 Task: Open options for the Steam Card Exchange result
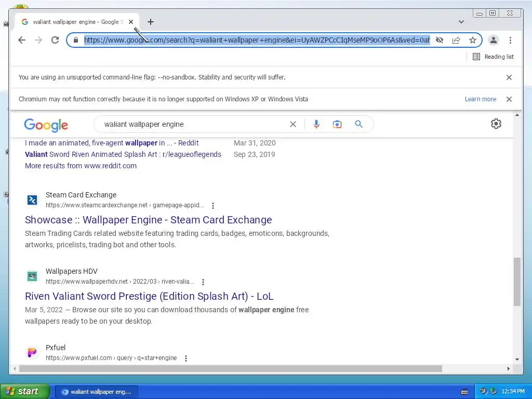click(212, 206)
